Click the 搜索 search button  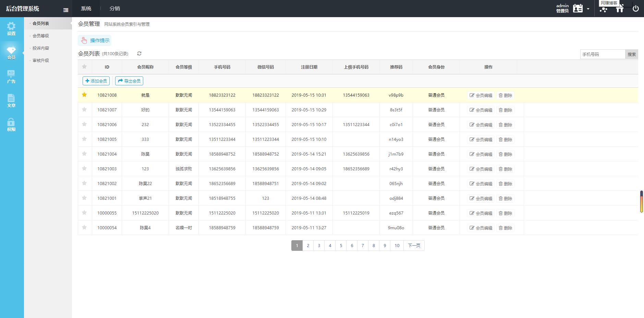632,54
